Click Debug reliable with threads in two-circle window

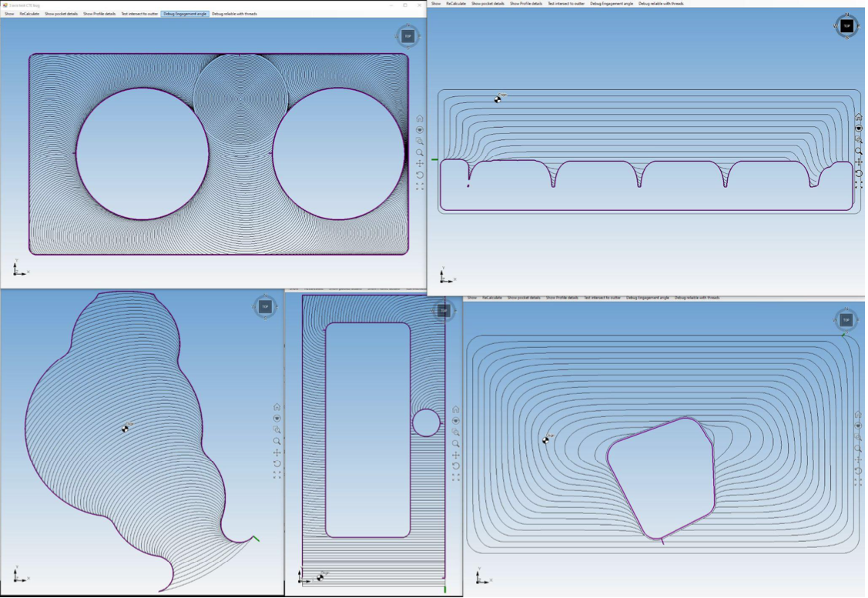234,14
